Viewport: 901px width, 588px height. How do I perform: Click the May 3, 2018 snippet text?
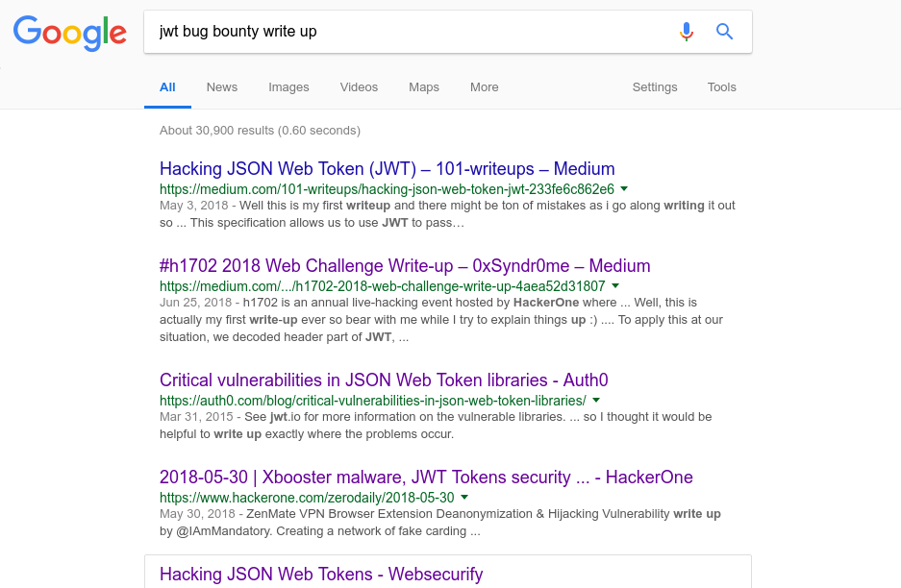click(x=447, y=213)
